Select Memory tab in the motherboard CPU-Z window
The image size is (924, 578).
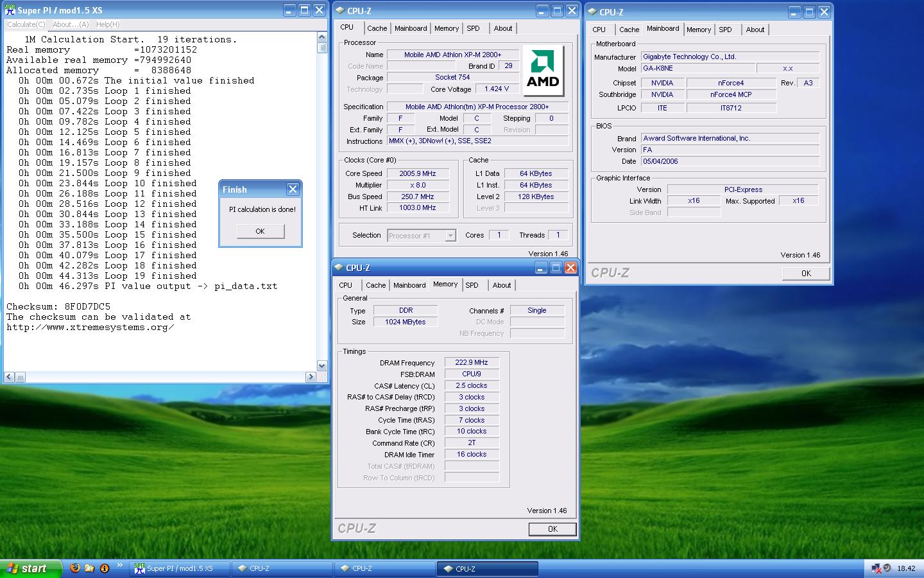[699, 30]
